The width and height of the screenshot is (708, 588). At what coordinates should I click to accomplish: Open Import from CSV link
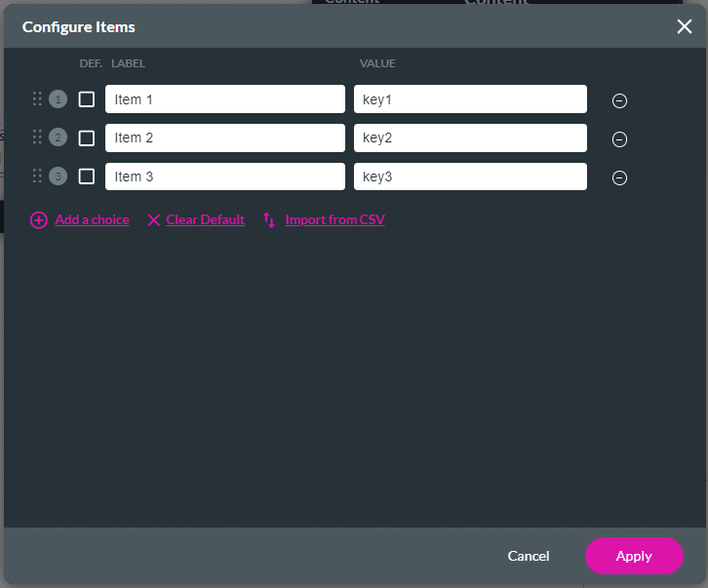(x=334, y=219)
